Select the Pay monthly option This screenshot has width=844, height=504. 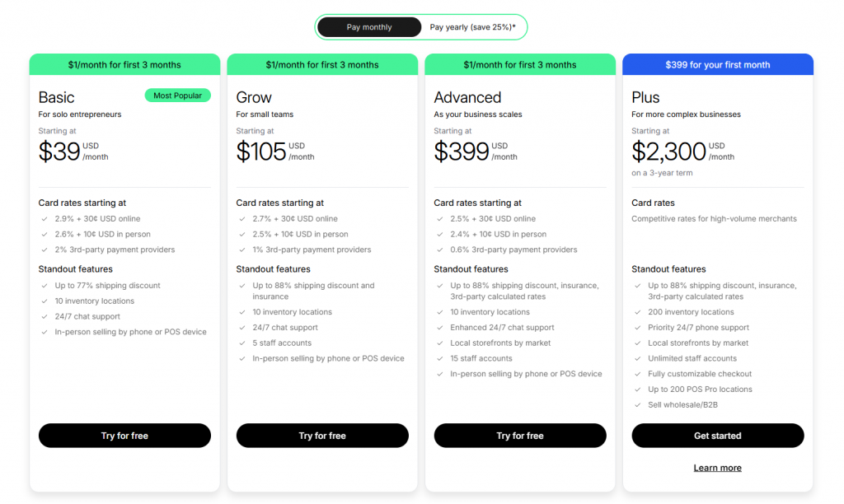tap(368, 26)
